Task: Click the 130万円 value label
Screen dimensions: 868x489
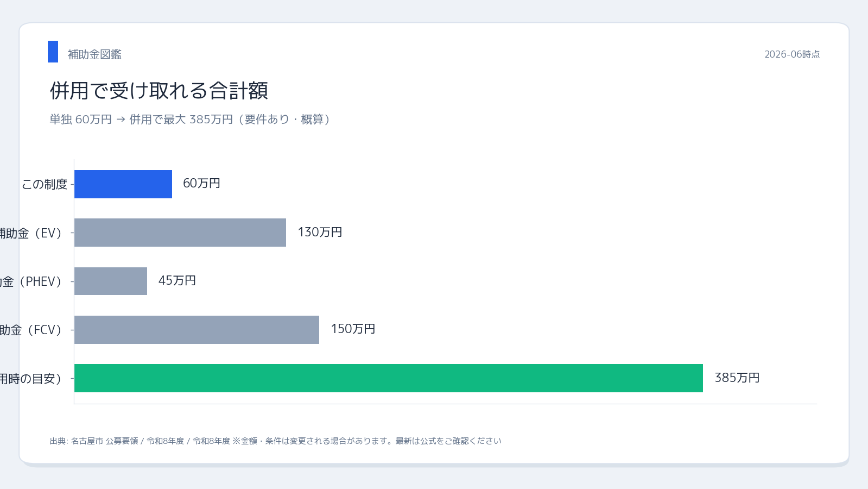Action: click(x=320, y=232)
